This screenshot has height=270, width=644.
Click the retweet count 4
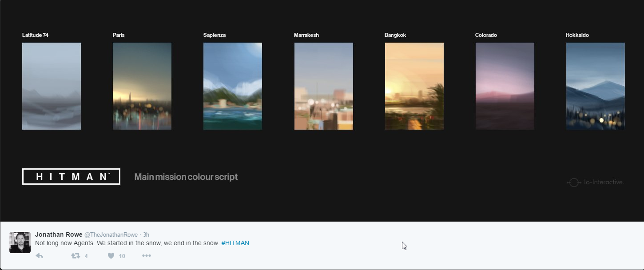(86, 256)
